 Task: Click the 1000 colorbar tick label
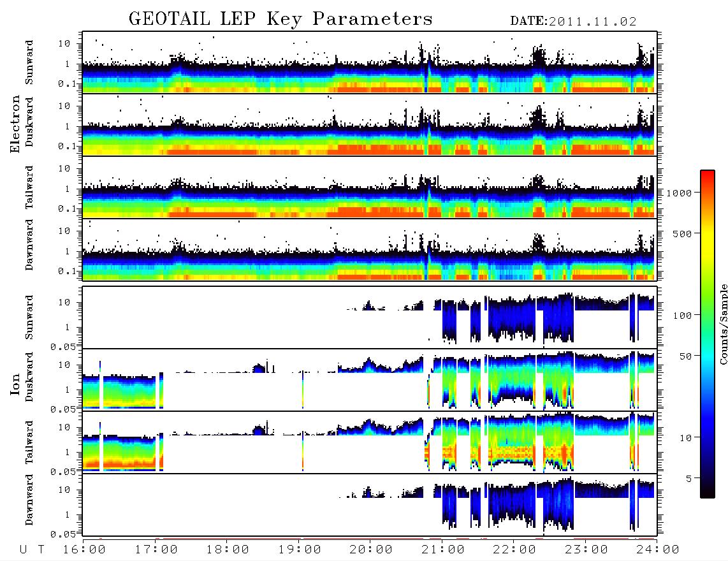coord(680,193)
